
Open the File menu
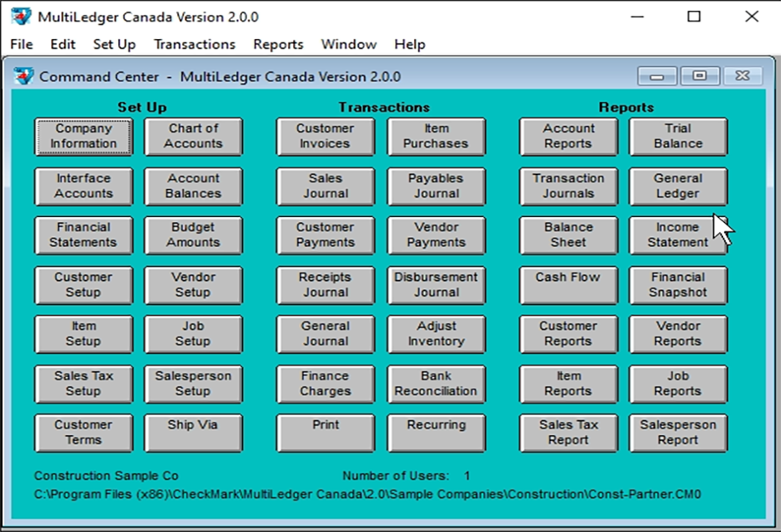[x=21, y=44]
